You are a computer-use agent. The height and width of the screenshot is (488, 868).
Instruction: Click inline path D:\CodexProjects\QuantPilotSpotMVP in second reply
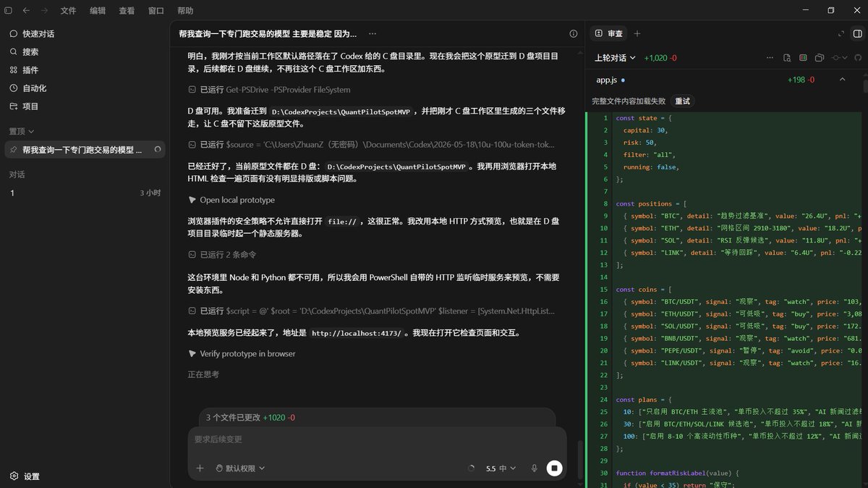tap(341, 112)
